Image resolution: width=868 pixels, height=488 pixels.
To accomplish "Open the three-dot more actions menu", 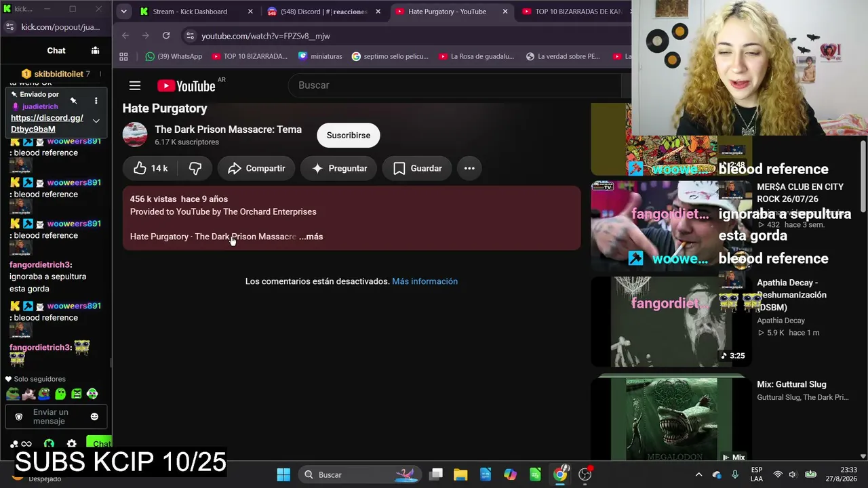I will 469,168.
